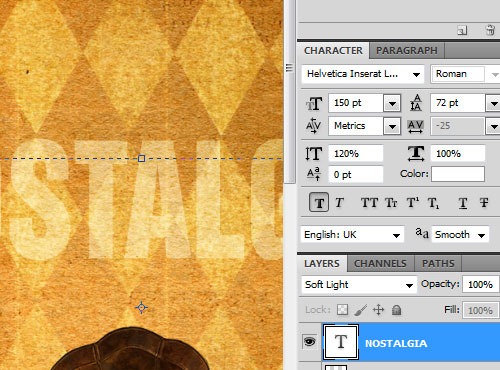Click the kerning field Metrics
500x370 pixels.
click(356, 126)
